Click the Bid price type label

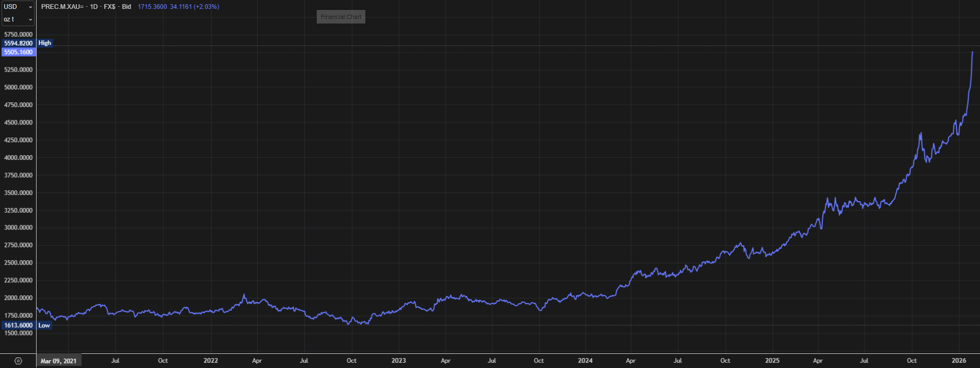tap(126, 7)
